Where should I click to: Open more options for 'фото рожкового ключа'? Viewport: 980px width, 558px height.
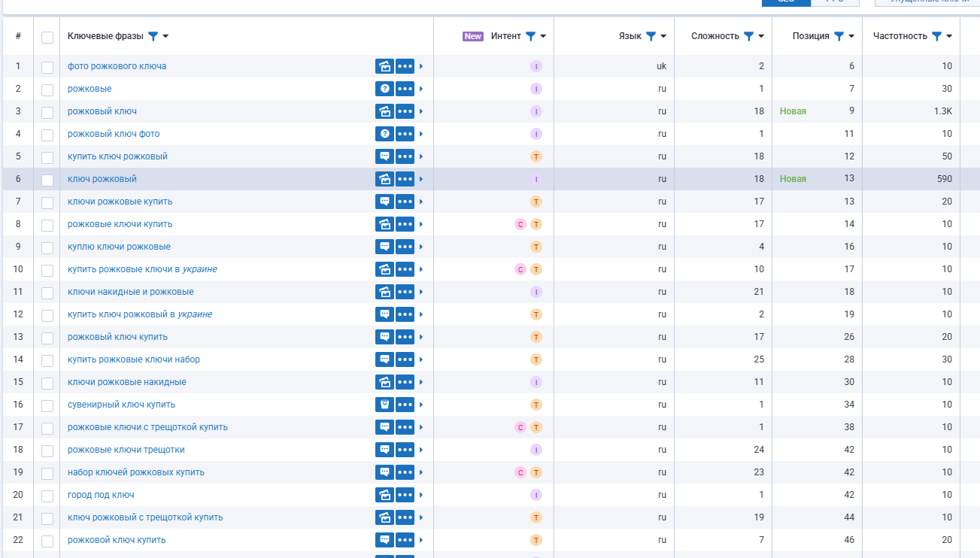(405, 66)
